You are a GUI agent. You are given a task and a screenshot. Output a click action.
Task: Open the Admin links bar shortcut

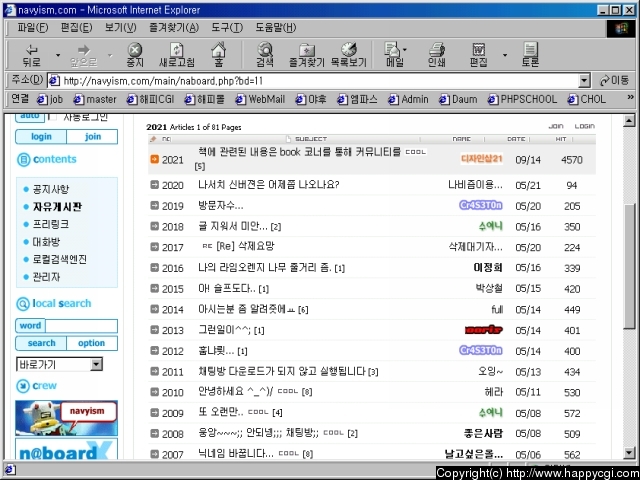coord(408,99)
